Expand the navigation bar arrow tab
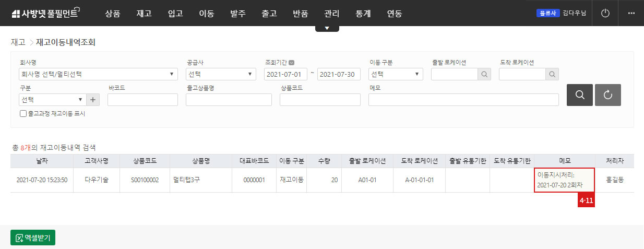 [327, 28]
